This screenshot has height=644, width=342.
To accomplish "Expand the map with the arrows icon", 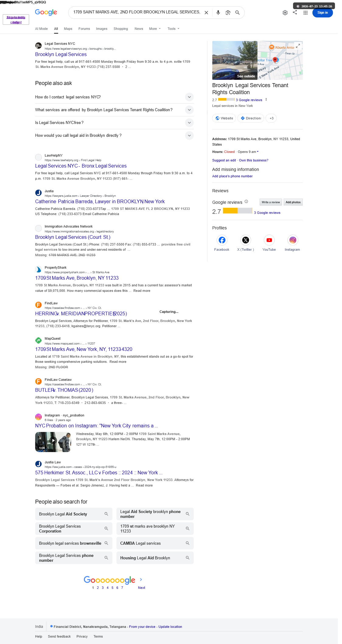I will pyautogui.click(x=298, y=46).
